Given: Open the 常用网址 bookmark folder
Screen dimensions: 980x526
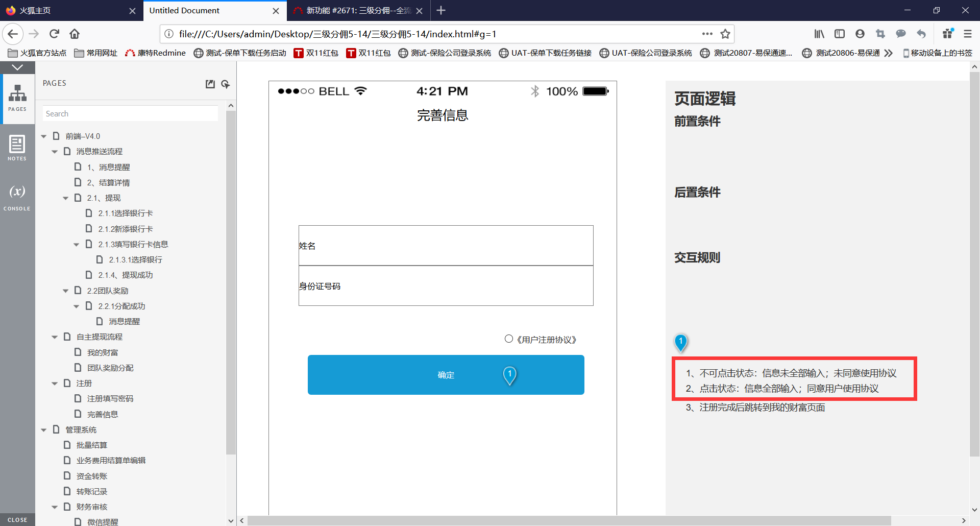Looking at the screenshot, I should point(96,53).
